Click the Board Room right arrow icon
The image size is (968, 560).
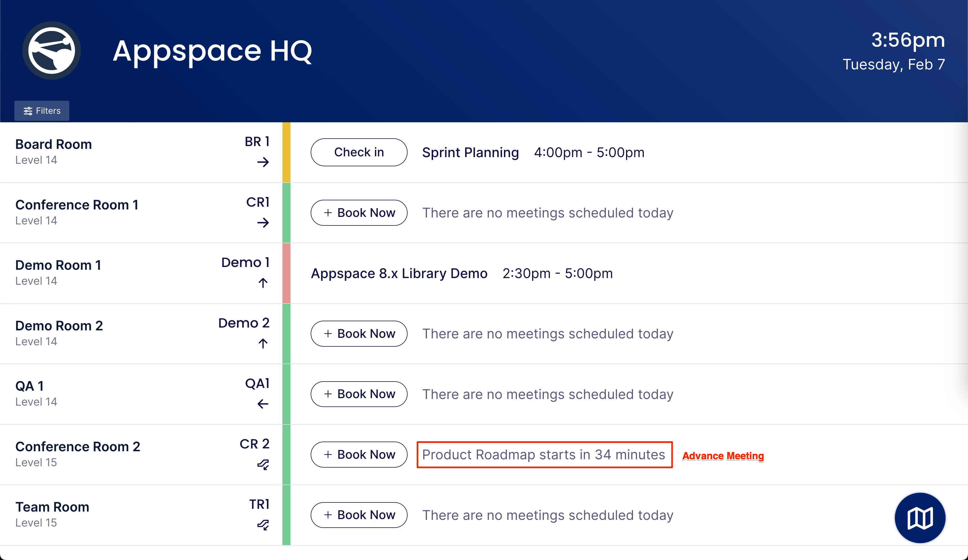click(x=263, y=162)
